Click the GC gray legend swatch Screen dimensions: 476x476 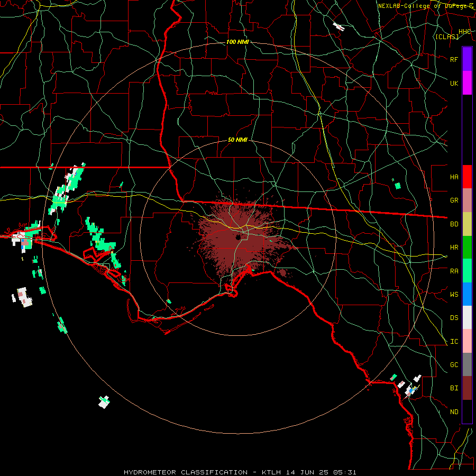pyautogui.click(x=467, y=364)
